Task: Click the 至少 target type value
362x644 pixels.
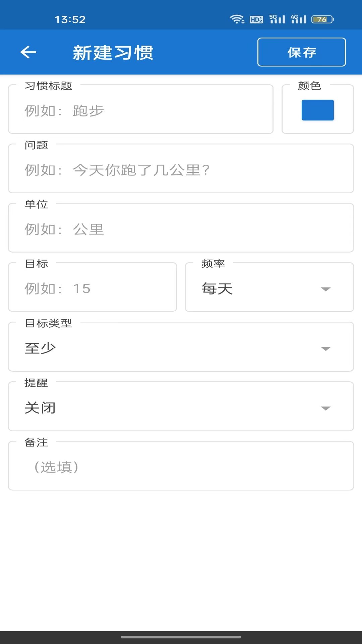Action: (x=40, y=348)
